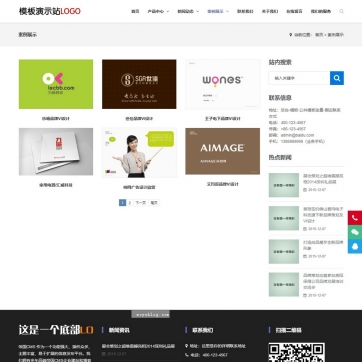The height and width of the screenshot is (362, 362).
Task: Open the fourth 热点新闻 news thumbnail
Action: [284, 285]
